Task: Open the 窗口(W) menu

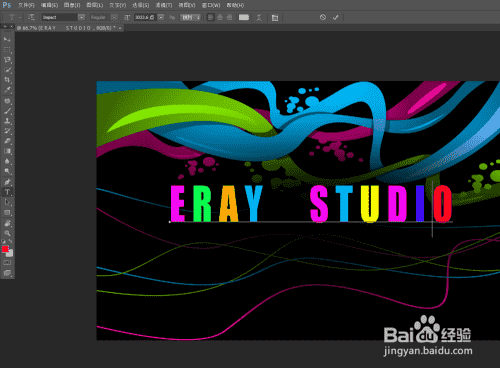Action: click(x=211, y=5)
